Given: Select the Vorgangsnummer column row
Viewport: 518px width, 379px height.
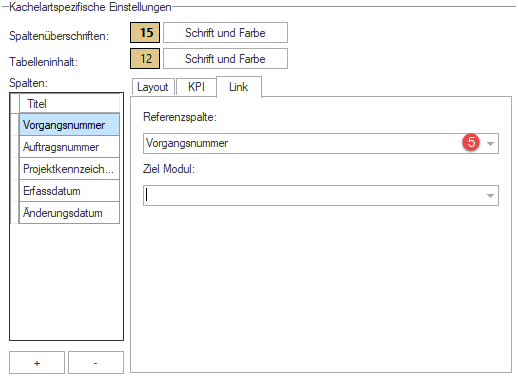Looking at the screenshot, I should point(69,125).
